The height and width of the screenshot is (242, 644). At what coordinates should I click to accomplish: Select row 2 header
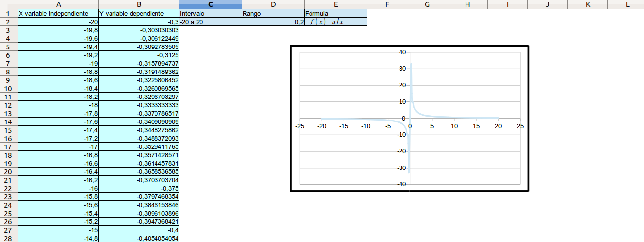tap(8, 22)
